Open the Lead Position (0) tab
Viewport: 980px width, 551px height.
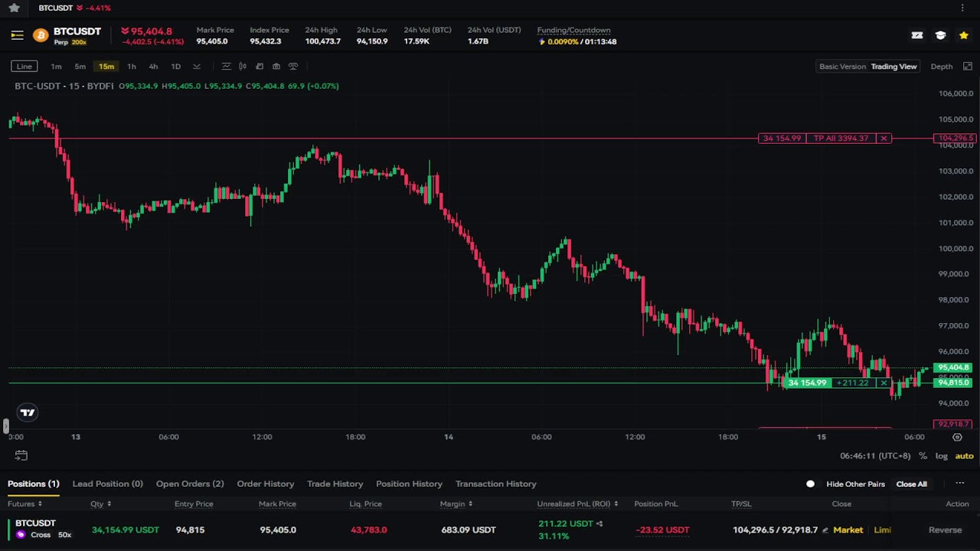[107, 484]
